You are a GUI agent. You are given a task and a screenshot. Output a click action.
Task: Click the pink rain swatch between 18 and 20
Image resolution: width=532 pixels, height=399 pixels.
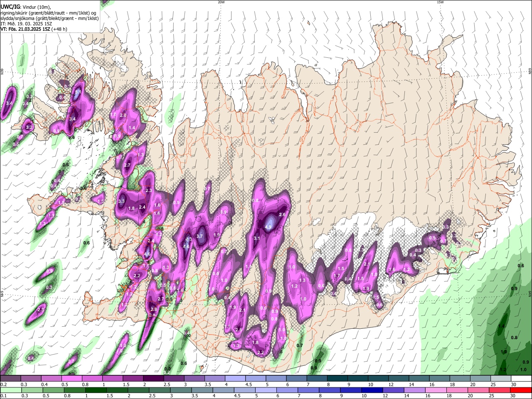[457, 390]
